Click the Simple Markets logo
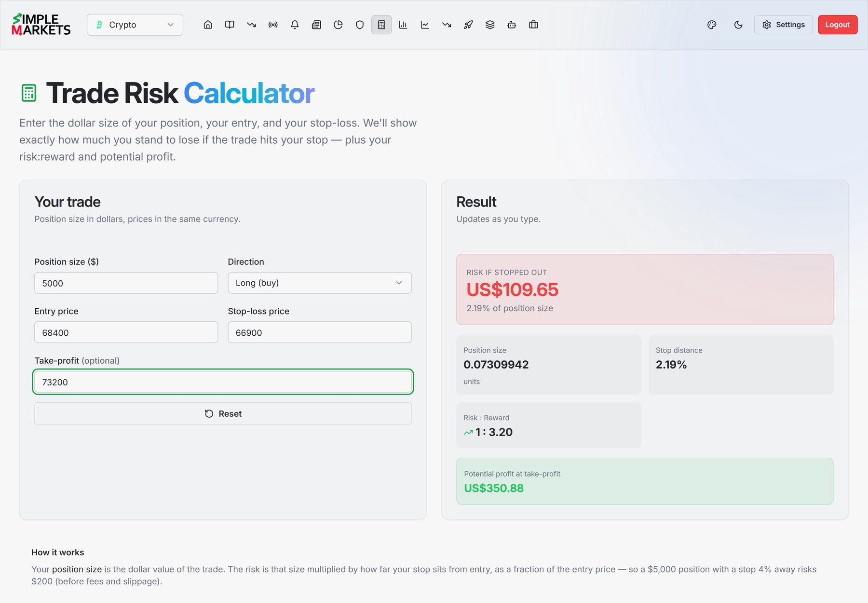 [x=41, y=25]
